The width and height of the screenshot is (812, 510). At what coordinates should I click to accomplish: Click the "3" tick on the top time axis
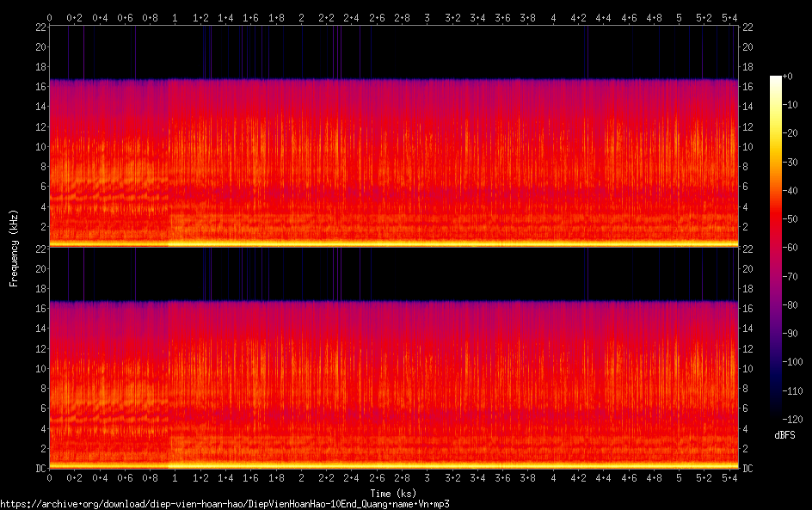[428, 18]
